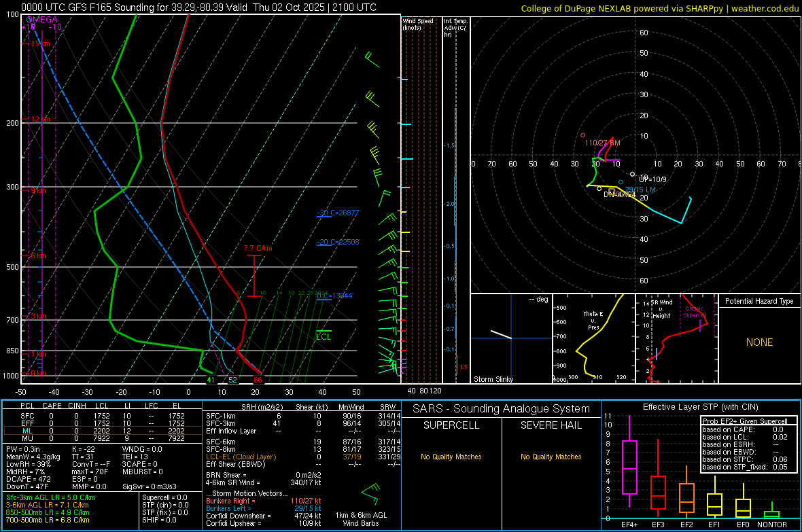
Task: Click the 6 km height marker
Action: click(x=38, y=255)
